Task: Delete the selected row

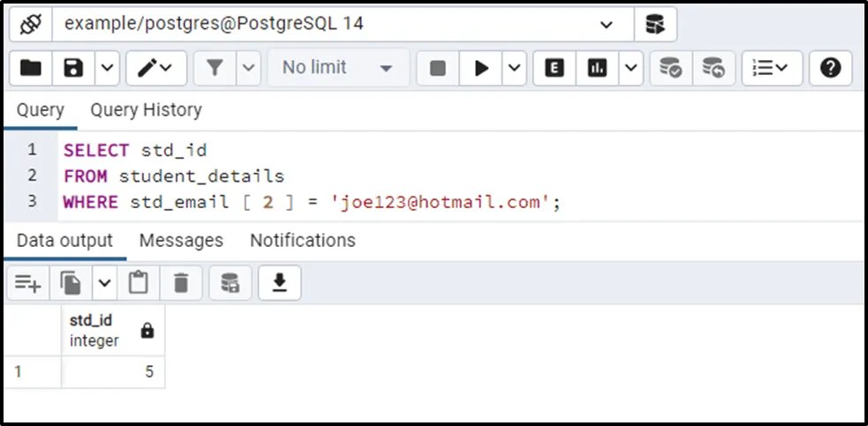Action: [181, 282]
